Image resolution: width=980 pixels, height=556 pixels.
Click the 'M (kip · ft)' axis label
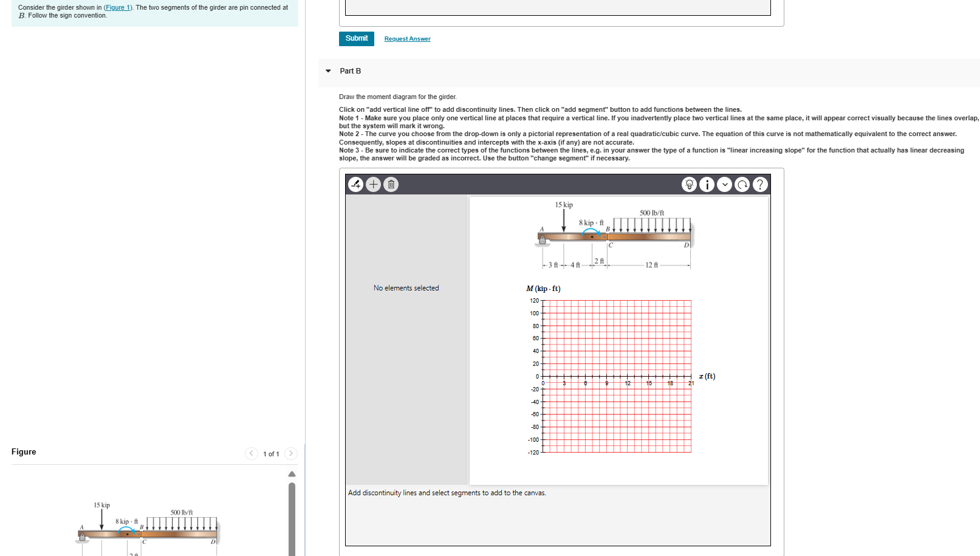click(543, 289)
